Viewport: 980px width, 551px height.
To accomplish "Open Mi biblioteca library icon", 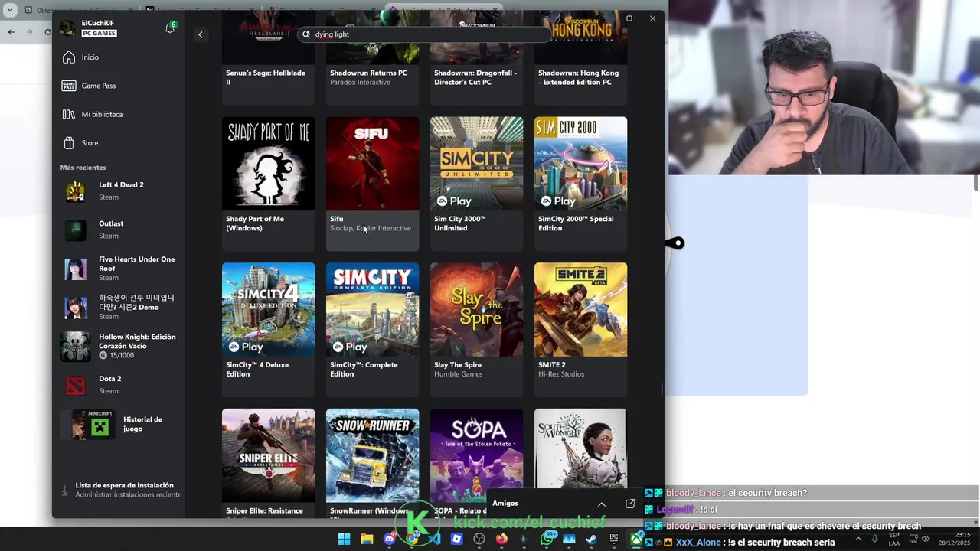I will [69, 114].
